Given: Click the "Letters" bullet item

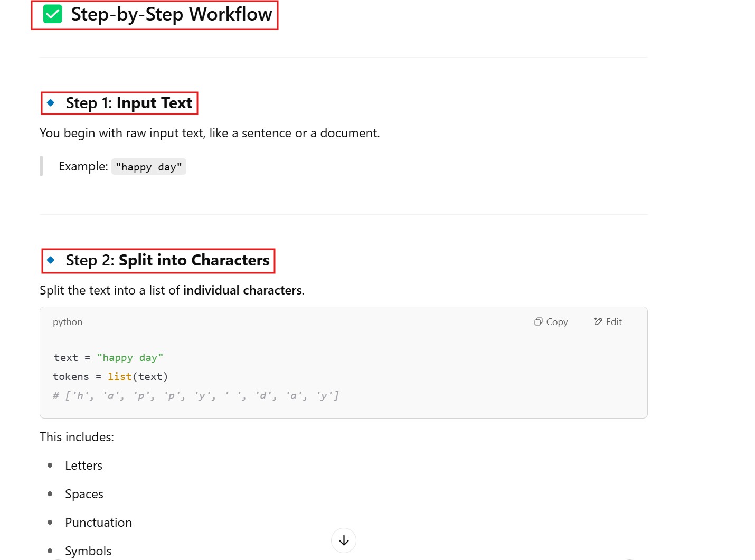Looking at the screenshot, I should 83,466.
